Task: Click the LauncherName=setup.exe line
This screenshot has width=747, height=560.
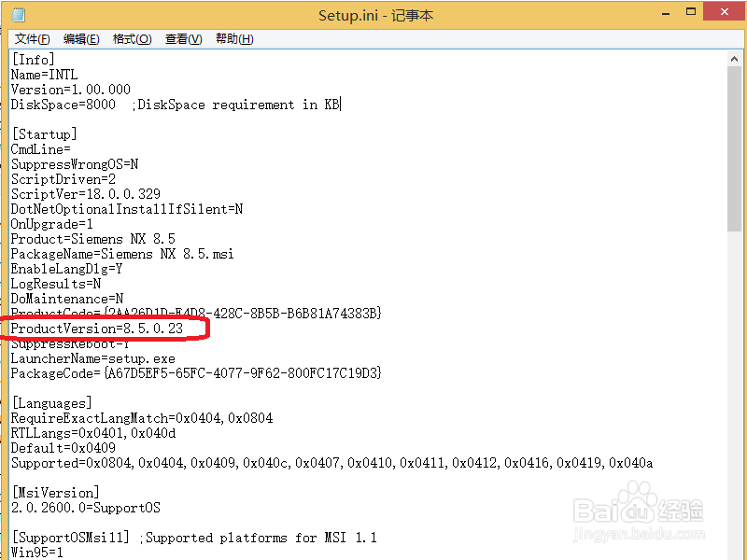Action: click(92, 358)
